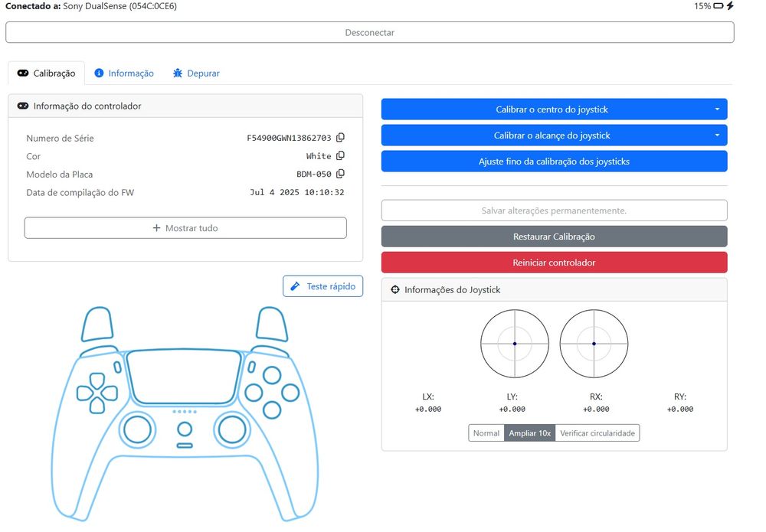Click the Options button right of the touchpad
The height and width of the screenshot is (532, 766).
(x=251, y=367)
